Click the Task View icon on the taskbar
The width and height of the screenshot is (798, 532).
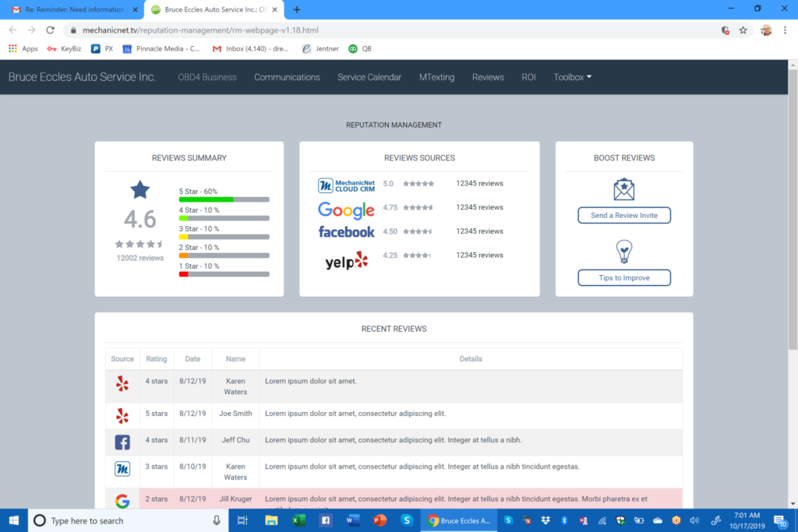point(243,520)
